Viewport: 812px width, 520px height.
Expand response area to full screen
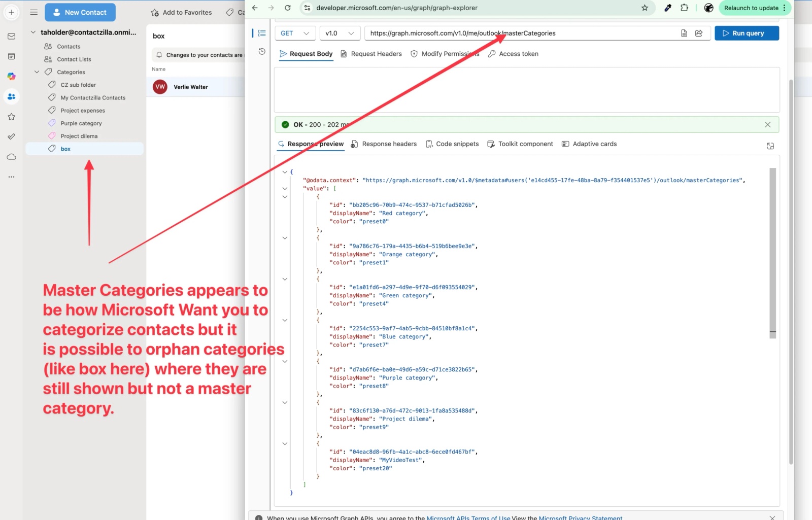770,146
